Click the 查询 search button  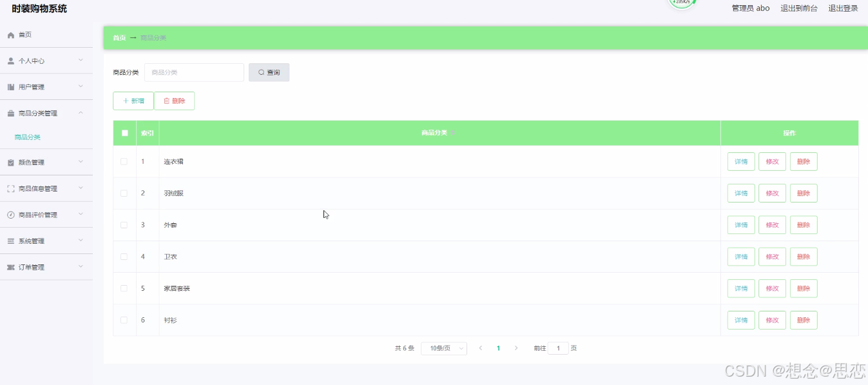pos(269,72)
